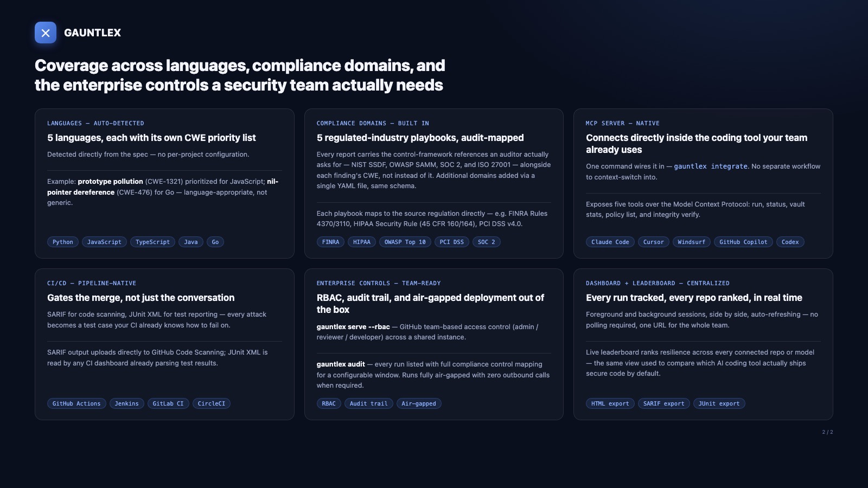Click the Gauntlex X logo icon
The image size is (868, 488).
(46, 33)
